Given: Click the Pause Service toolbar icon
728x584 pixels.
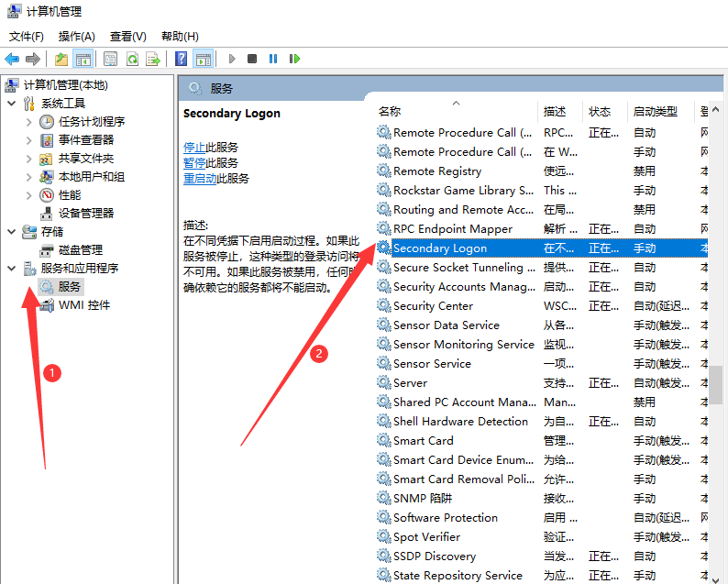Looking at the screenshot, I should [x=273, y=59].
